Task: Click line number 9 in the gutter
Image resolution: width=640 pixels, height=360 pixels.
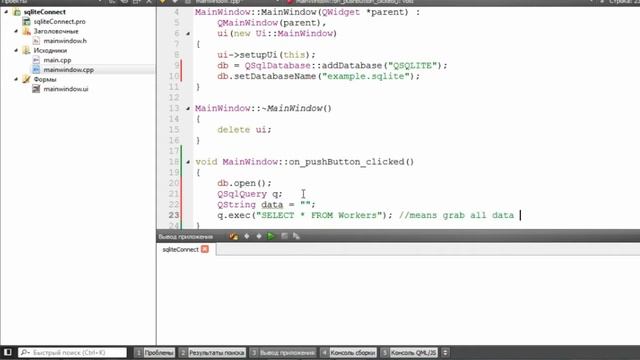Action: pyautogui.click(x=176, y=65)
